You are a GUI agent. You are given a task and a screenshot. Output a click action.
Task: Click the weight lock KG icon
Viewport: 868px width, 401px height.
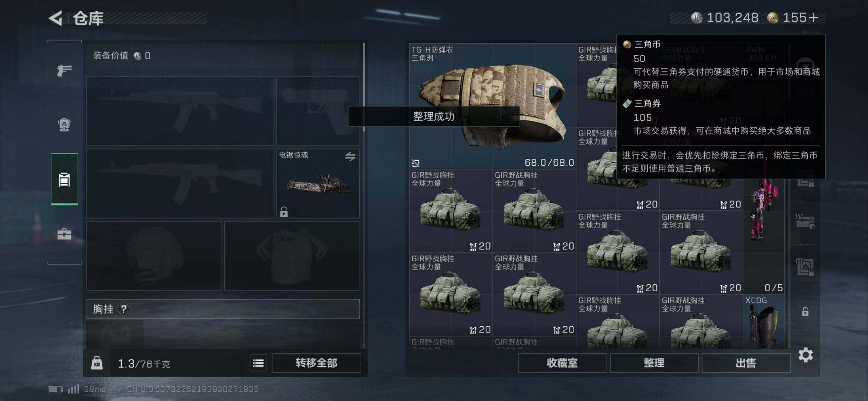click(x=97, y=363)
